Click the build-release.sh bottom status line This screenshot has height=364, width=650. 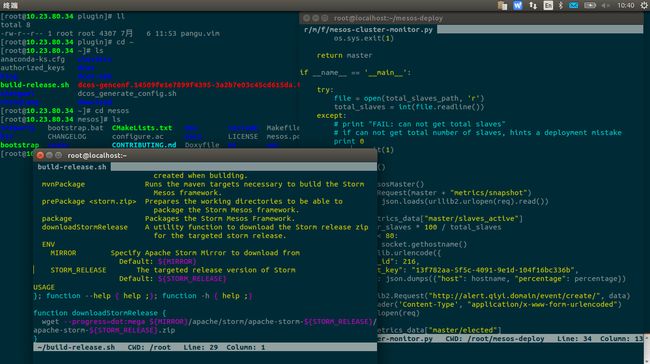(x=205, y=347)
